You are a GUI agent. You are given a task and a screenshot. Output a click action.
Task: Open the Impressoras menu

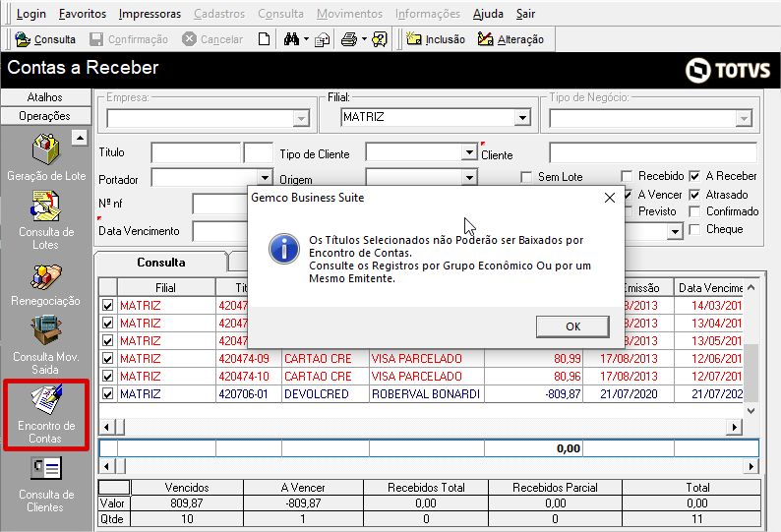pyautogui.click(x=150, y=14)
